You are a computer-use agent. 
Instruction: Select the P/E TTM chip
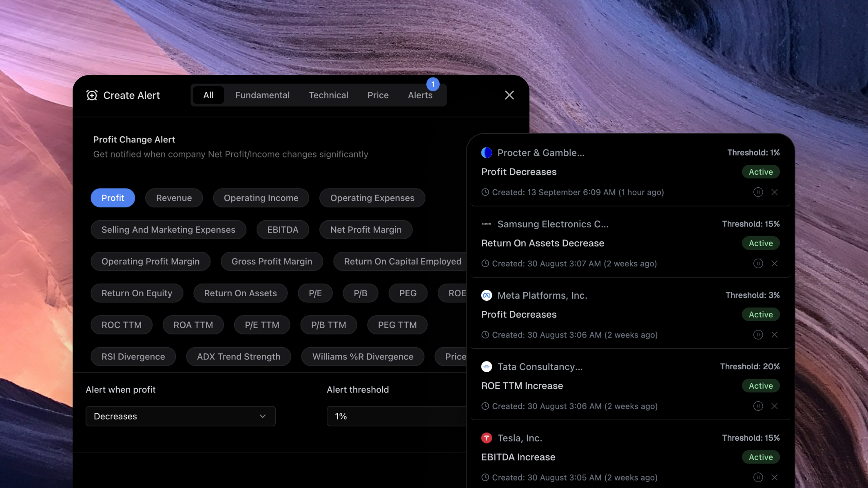pos(262,325)
